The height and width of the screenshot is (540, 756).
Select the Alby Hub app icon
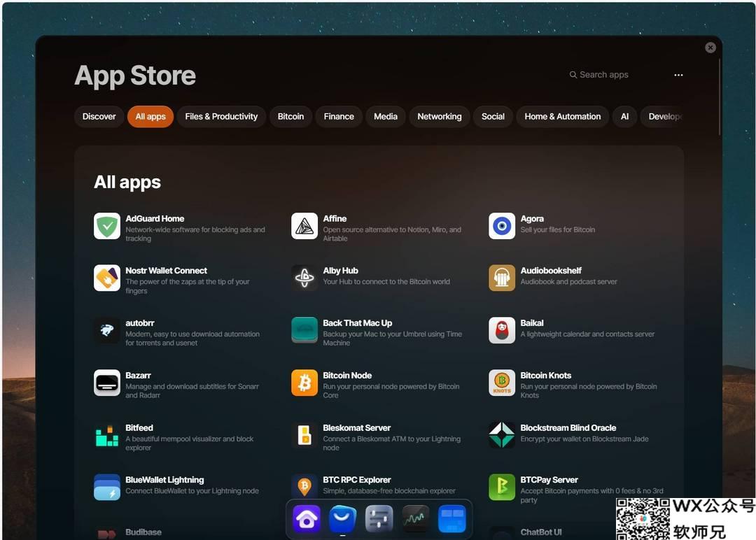point(304,278)
